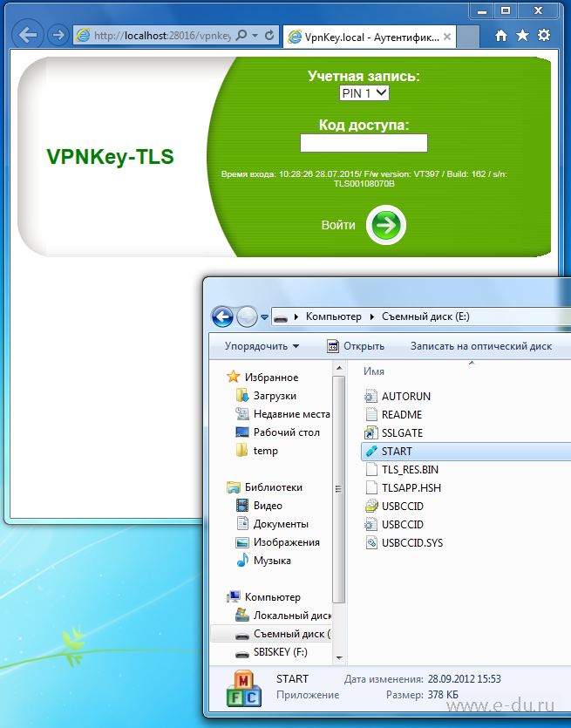571x728 pixels.
Task: Open Загрузки folder in Favorites
Action: tap(275, 396)
